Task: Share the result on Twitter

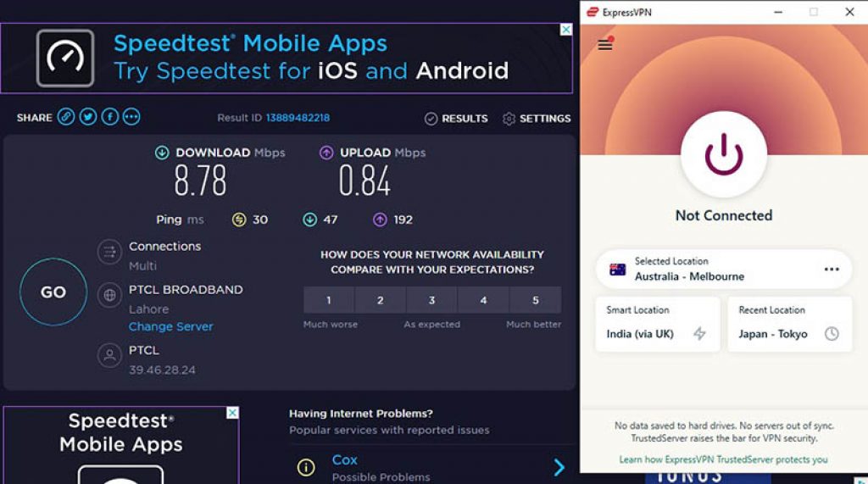Action: pos(88,117)
